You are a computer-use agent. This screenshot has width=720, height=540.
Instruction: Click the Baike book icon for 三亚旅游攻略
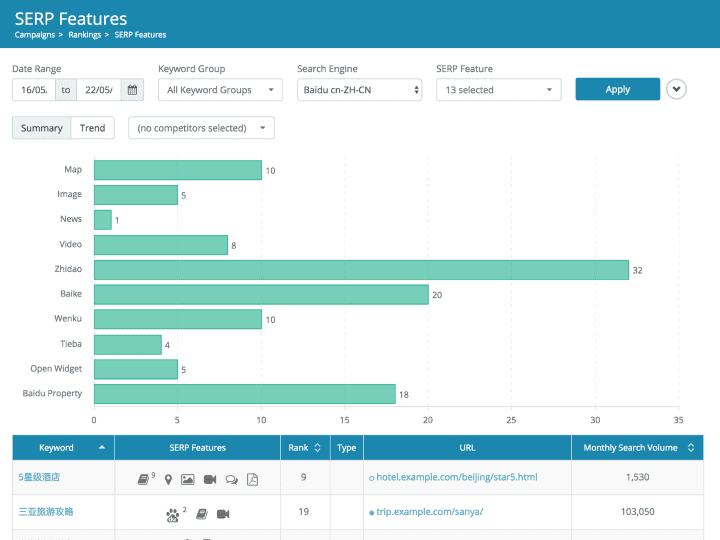click(x=201, y=514)
